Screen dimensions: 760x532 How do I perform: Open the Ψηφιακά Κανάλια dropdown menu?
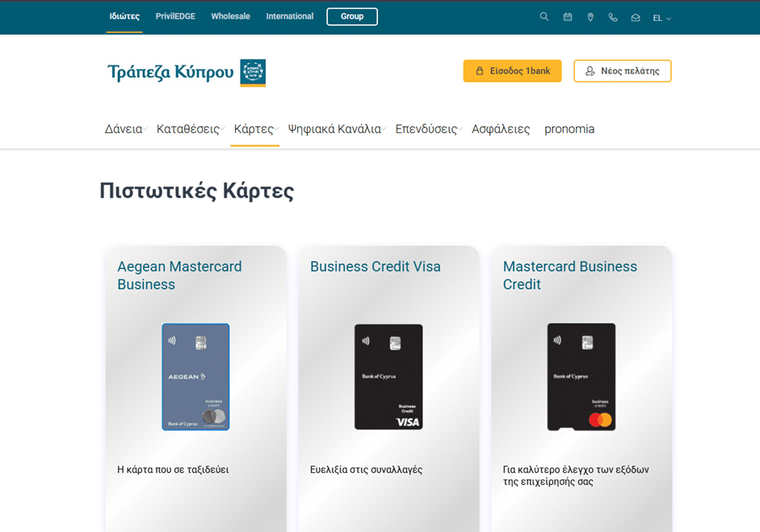point(337,129)
